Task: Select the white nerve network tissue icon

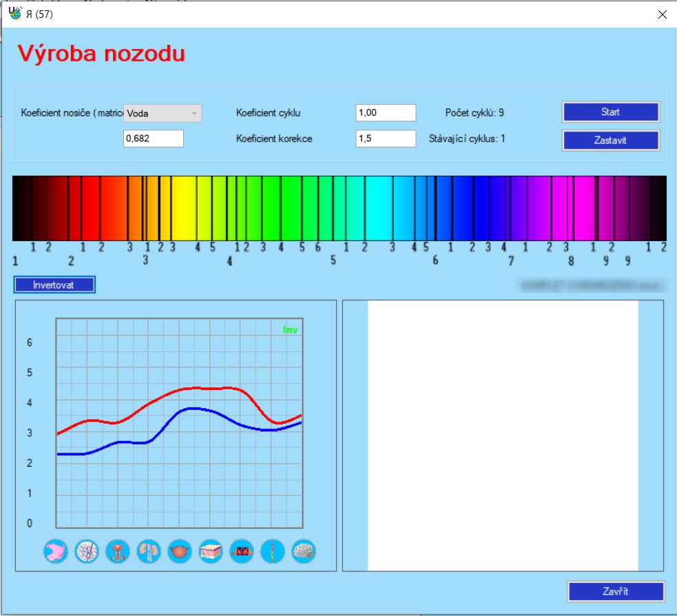Action: 87,552
